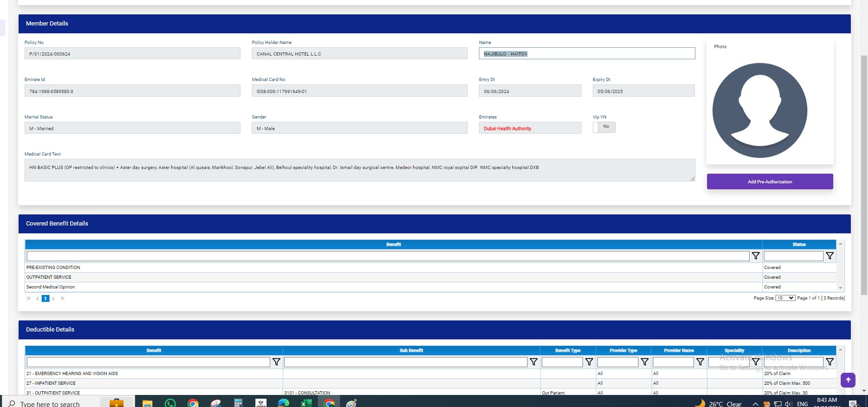
Task: Click the Medical Card Text area
Action: coord(360,170)
